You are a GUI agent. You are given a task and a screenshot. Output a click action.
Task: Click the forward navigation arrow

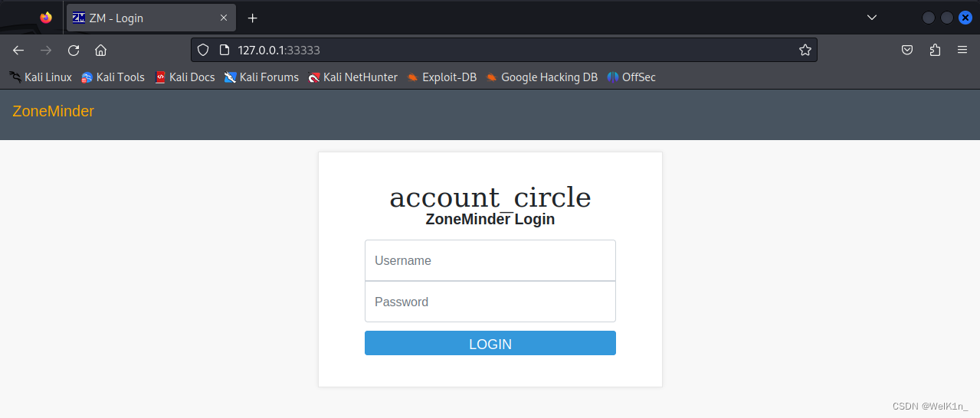(46, 50)
